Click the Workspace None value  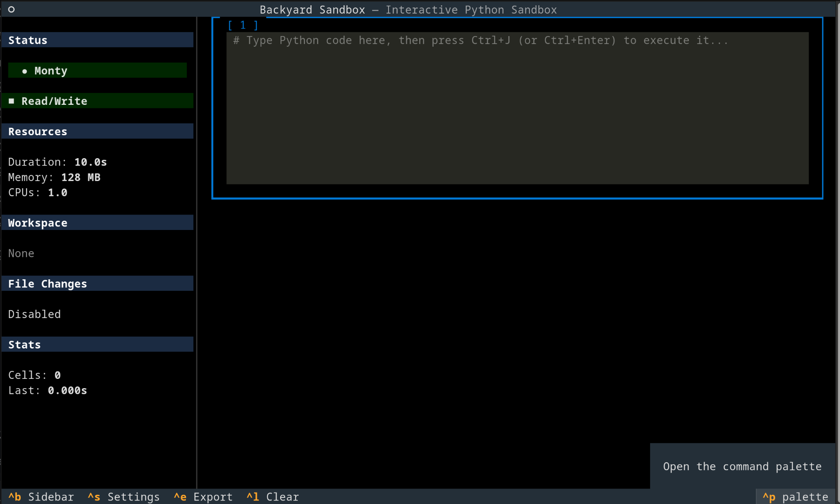(21, 253)
